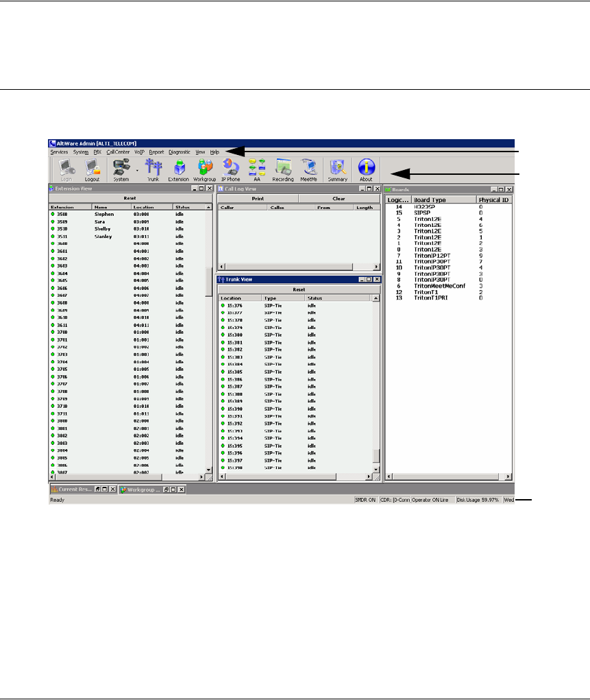Image resolution: width=590 pixels, height=700 pixels.
Task: Sort Boards list by Physical ID column
Action: coord(493,200)
